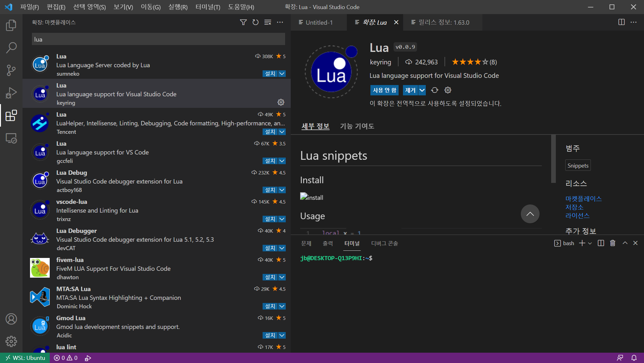Install the Gmod Lua extension

(270, 335)
